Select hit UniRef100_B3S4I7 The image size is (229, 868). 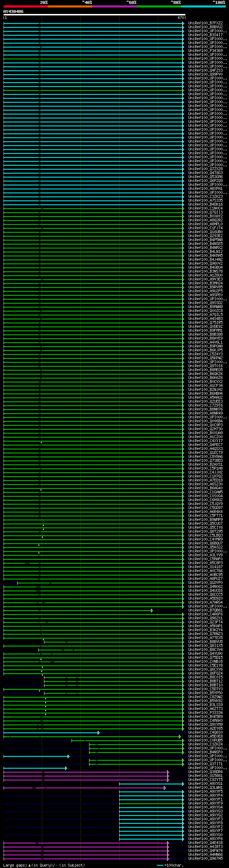coord(205,35)
